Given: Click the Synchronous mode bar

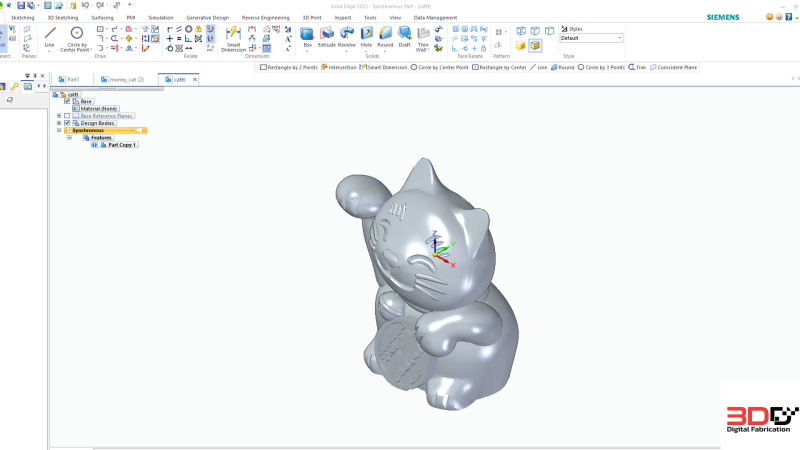Looking at the screenshot, I should click(x=106, y=130).
